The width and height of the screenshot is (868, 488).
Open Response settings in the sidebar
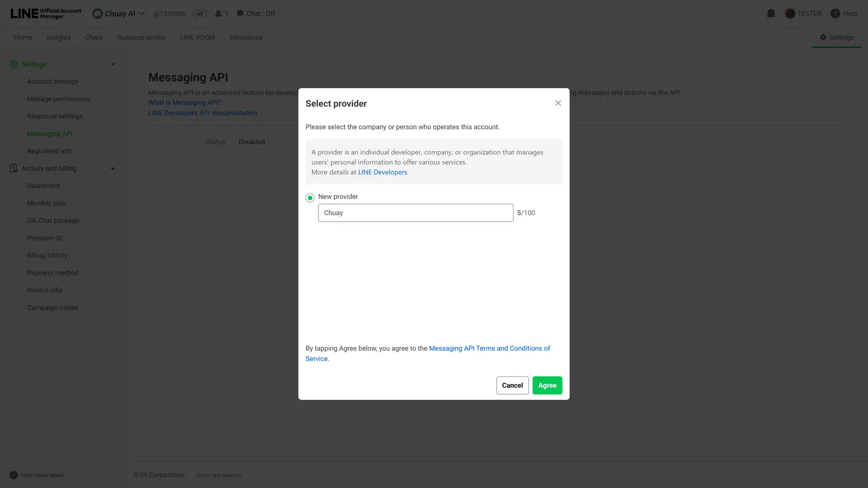[x=55, y=117]
